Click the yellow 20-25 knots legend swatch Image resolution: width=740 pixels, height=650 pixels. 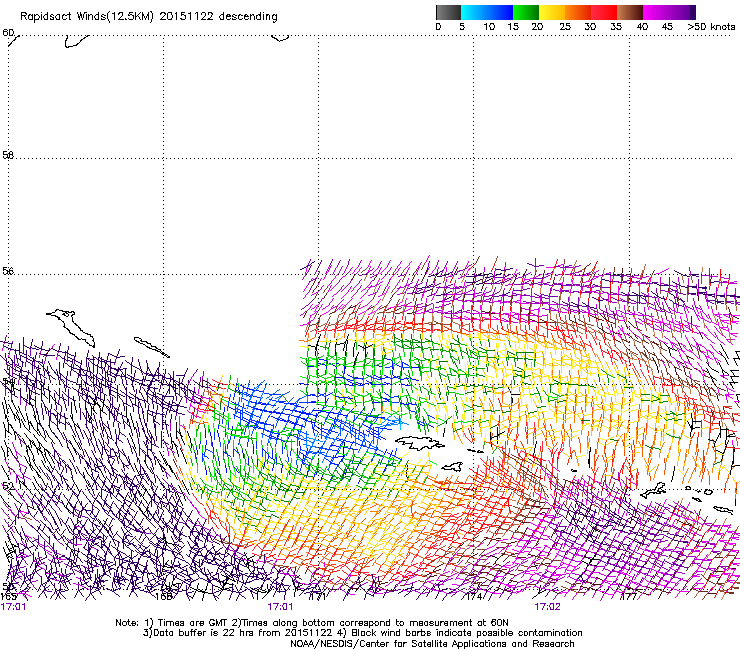[552, 12]
